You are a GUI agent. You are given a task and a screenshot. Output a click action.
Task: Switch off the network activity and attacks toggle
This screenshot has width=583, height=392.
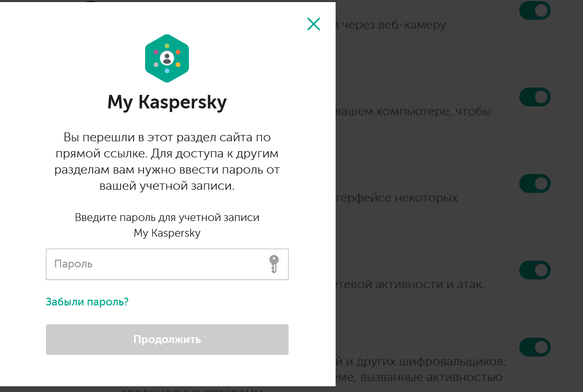point(534,270)
